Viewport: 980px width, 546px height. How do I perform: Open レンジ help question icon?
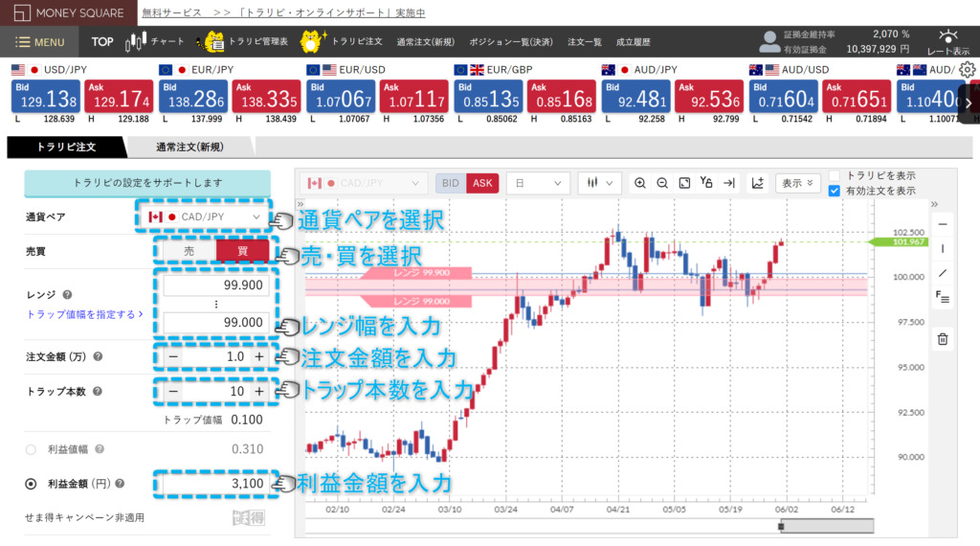[x=67, y=295]
